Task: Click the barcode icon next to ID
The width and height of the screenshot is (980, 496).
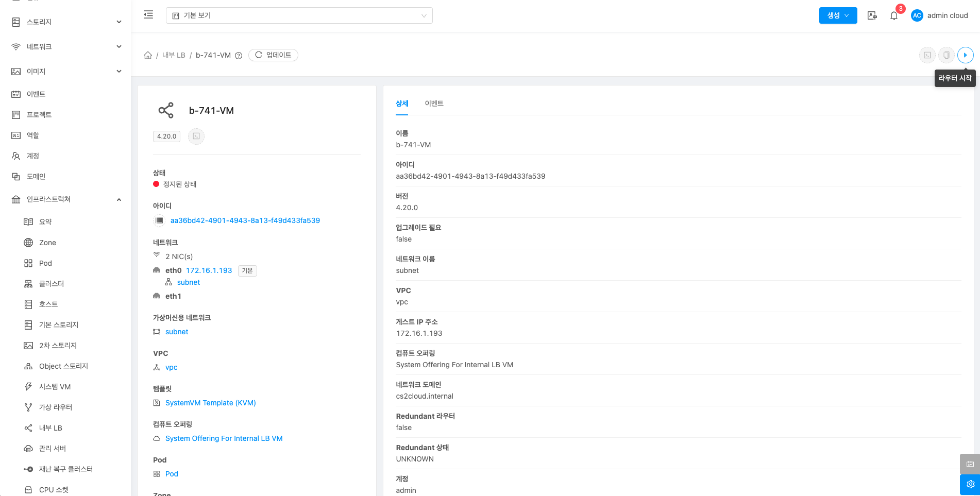Action: pyautogui.click(x=159, y=220)
